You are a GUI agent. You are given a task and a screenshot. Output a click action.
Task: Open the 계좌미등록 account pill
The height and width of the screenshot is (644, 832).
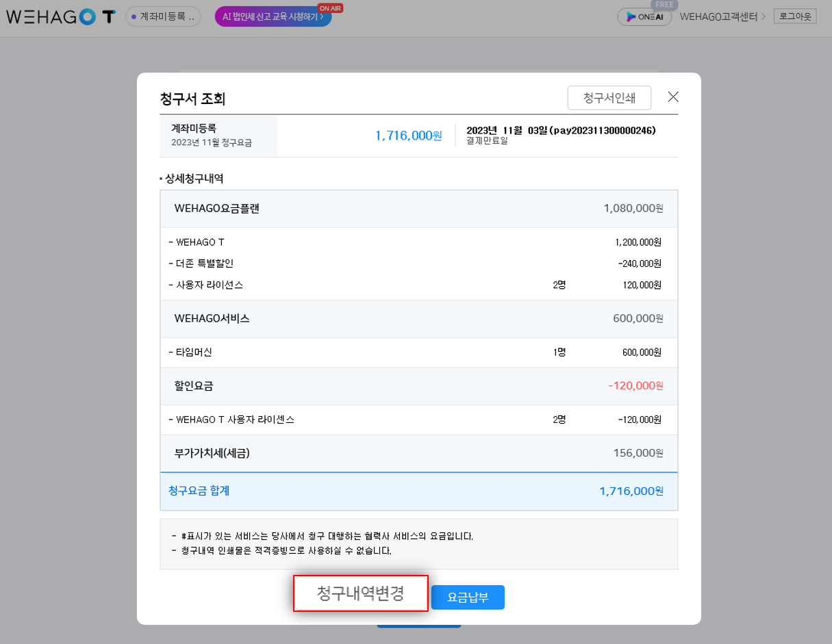[x=164, y=16]
